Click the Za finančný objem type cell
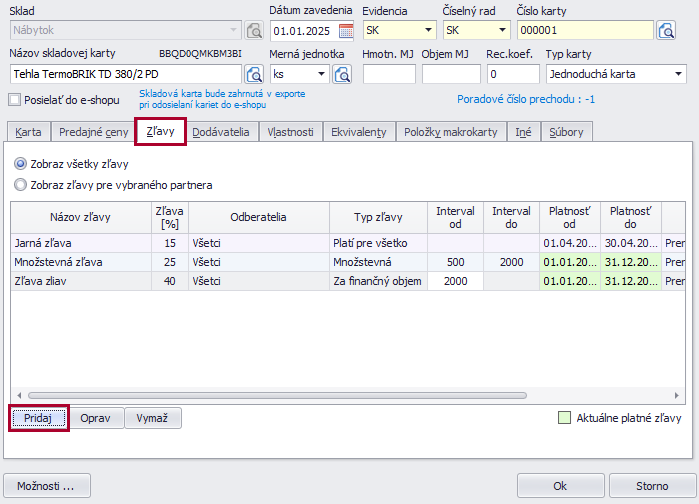 pos(378,281)
